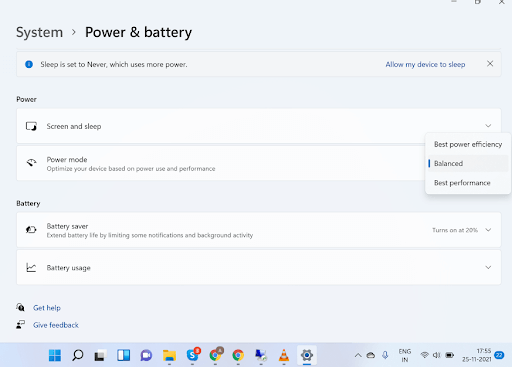Expand the Battery saver chevron
Image resolution: width=512 pixels, height=367 pixels.
[x=488, y=230]
